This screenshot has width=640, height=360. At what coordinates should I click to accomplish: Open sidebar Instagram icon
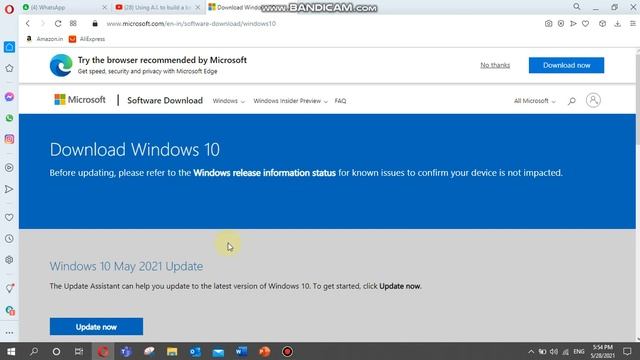(x=9, y=139)
